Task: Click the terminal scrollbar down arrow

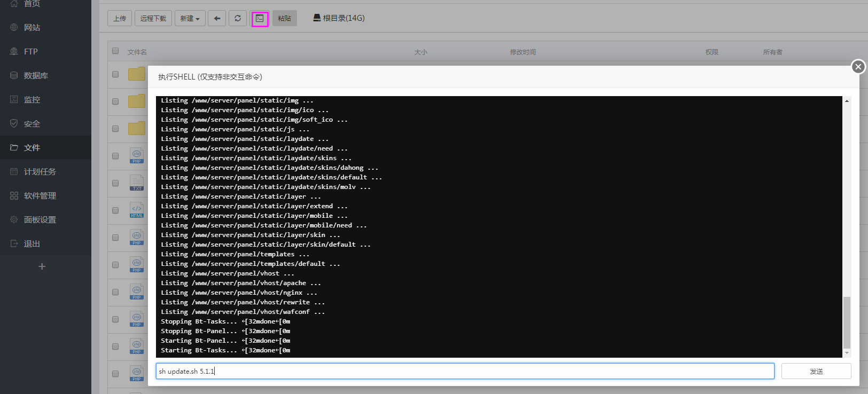Action: 847,353
